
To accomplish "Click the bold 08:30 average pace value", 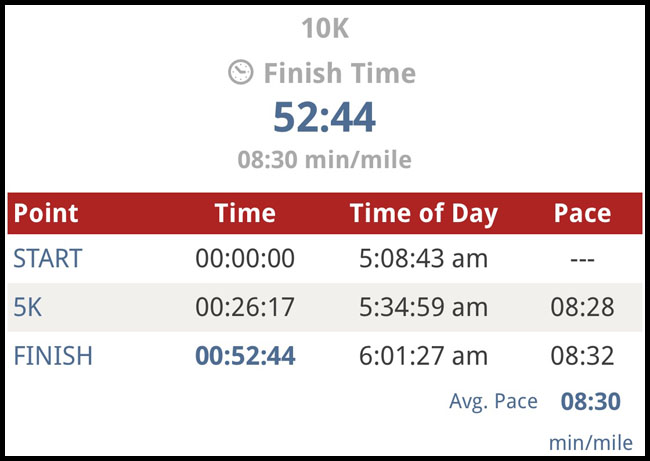I will click(590, 402).
